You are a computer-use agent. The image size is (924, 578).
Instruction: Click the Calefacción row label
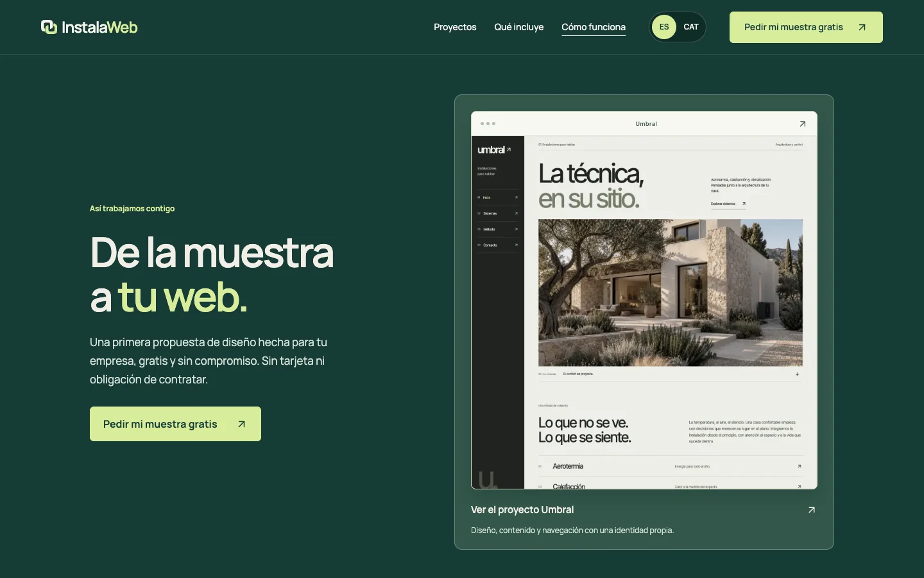click(x=569, y=486)
